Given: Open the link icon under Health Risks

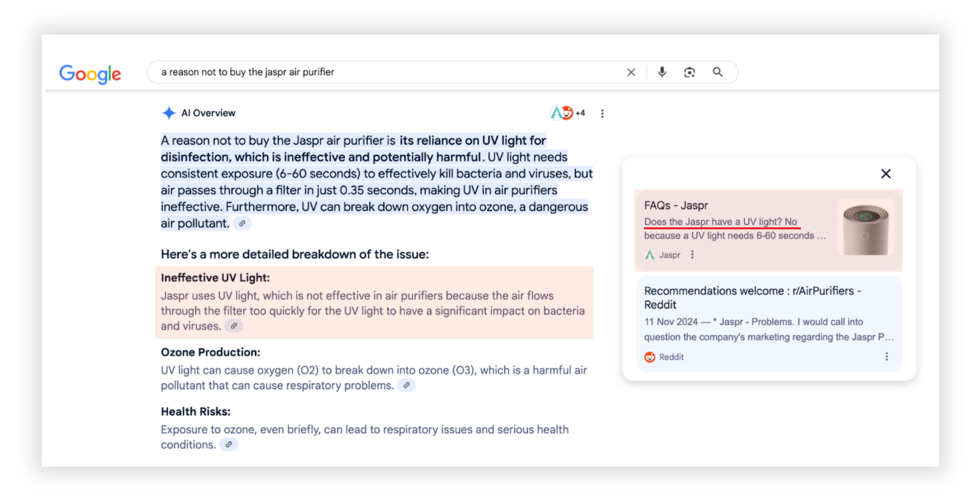Looking at the screenshot, I should tap(229, 444).
